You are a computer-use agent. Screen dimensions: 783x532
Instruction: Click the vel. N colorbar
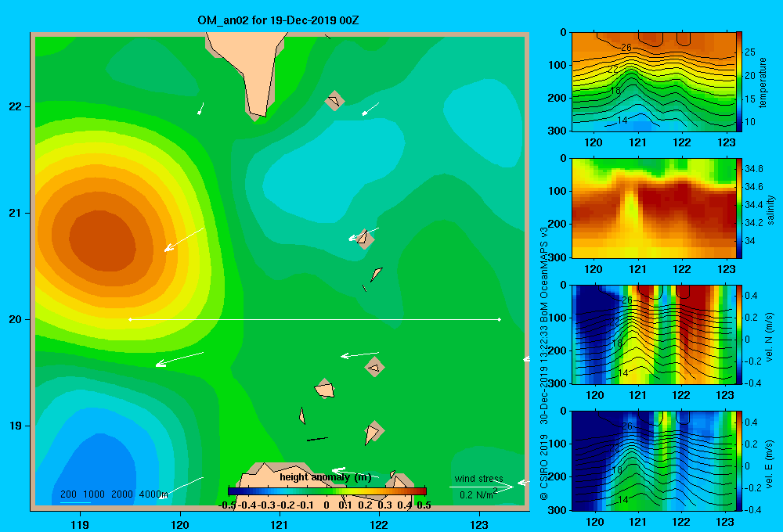point(739,334)
